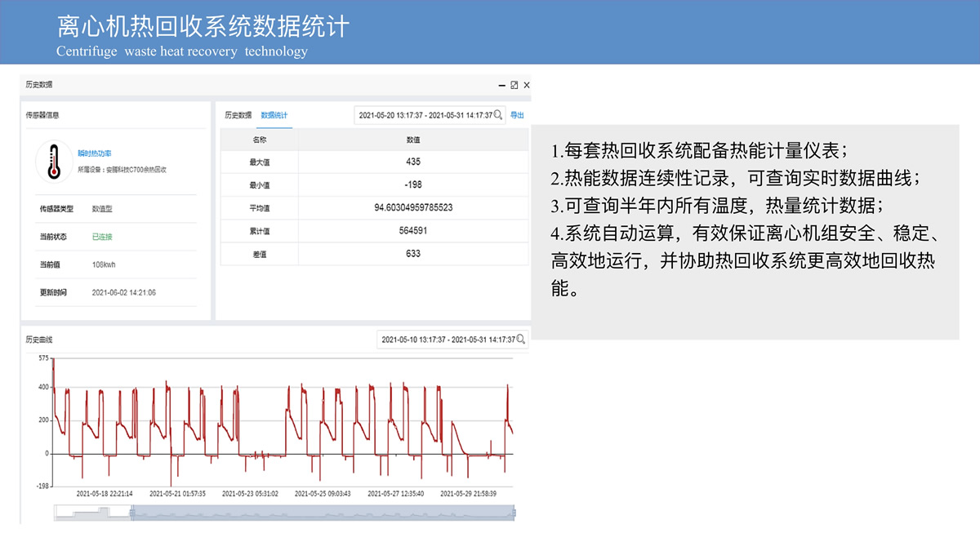Click the 名称 column header
Screen dimensions: 980x551
[x=259, y=140]
